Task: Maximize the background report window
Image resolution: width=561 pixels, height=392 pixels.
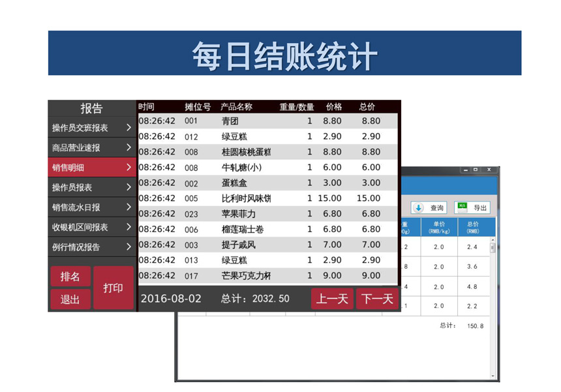Action: 476,170
